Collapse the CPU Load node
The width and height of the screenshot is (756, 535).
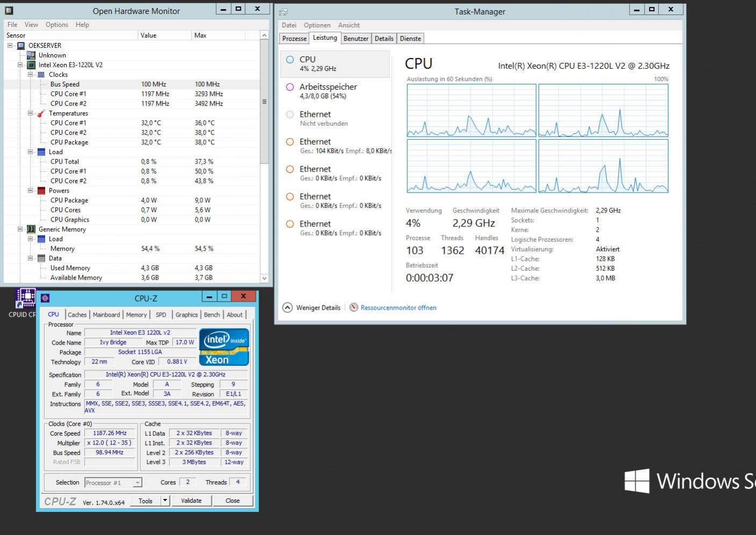pos(31,152)
